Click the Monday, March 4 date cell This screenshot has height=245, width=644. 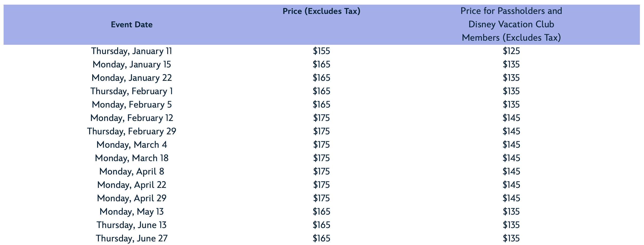pyautogui.click(x=132, y=145)
